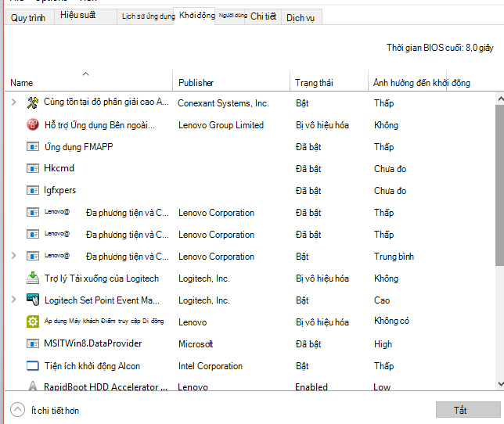This screenshot has width=504, height=424.
Task: Click the Không có impact value
Action: click(x=391, y=321)
